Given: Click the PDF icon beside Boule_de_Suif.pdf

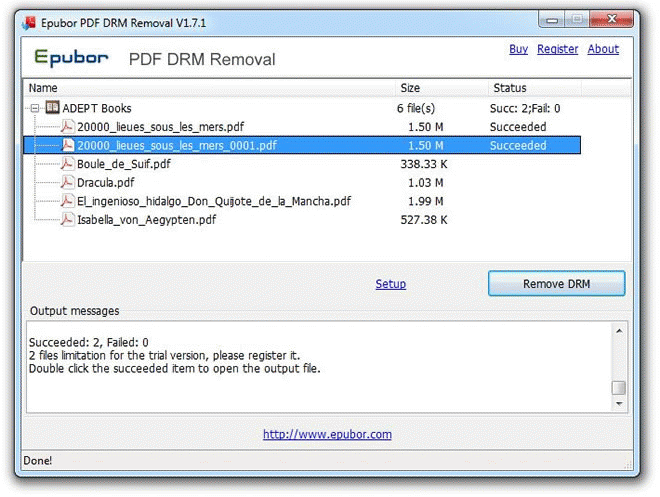Looking at the screenshot, I should tap(67, 164).
